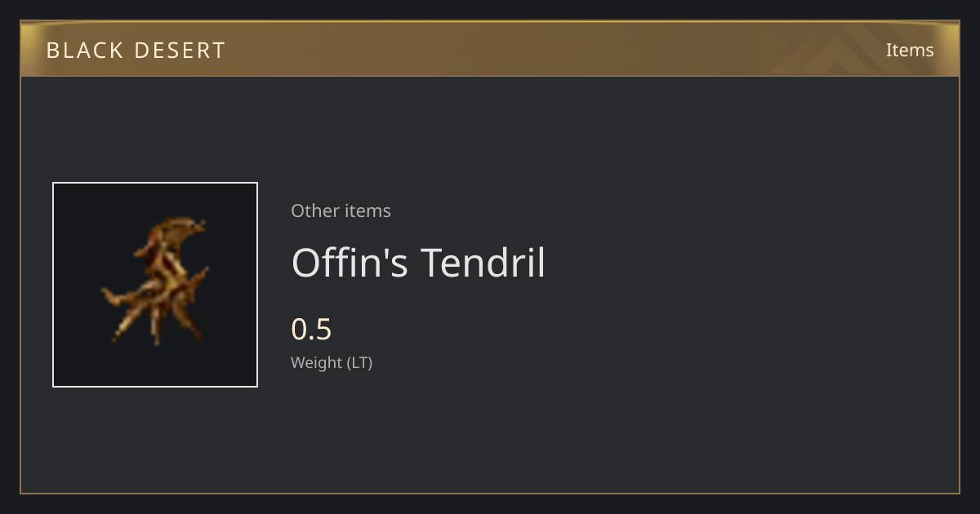
Task: Go to the Items section label
Action: [x=910, y=50]
